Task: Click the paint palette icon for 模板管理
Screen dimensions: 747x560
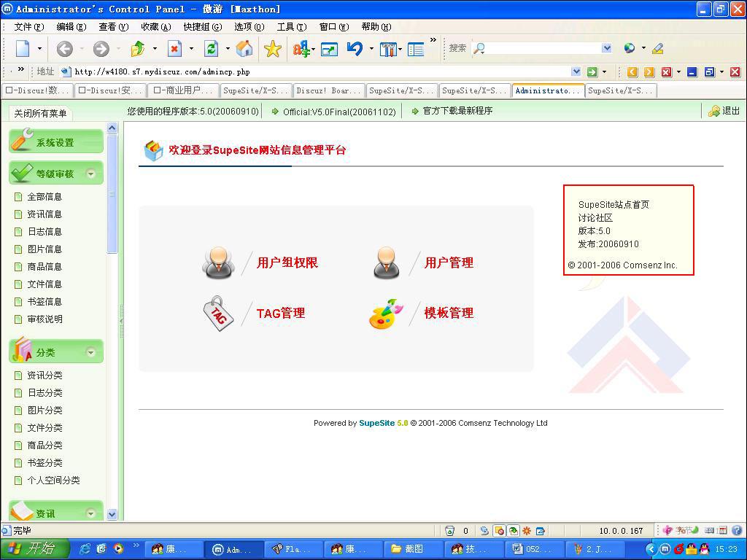Action: (386, 314)
